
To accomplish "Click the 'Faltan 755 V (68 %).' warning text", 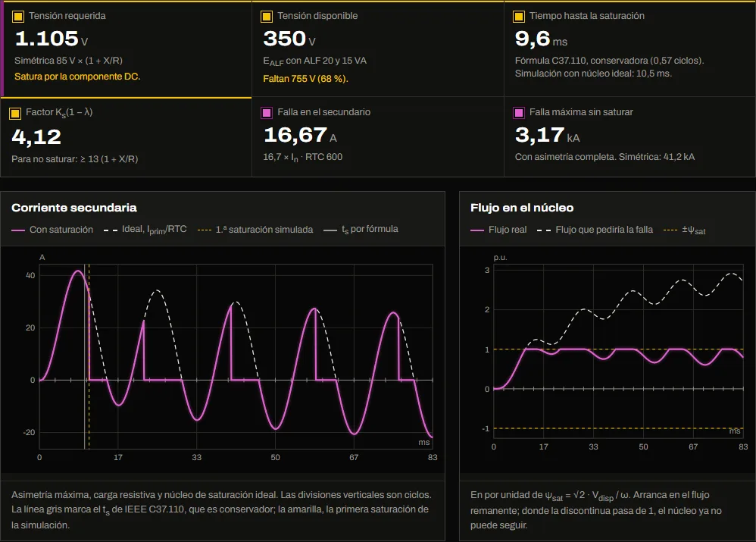I will coord(306,79).
